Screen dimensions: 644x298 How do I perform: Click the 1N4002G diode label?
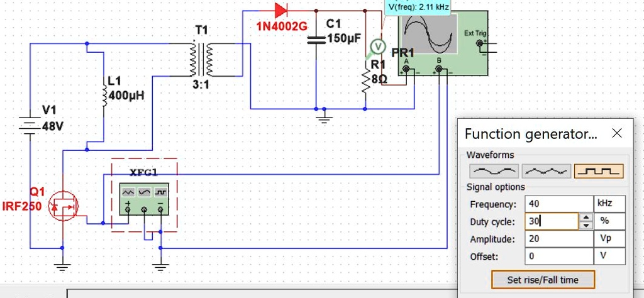tap(282, 26)
